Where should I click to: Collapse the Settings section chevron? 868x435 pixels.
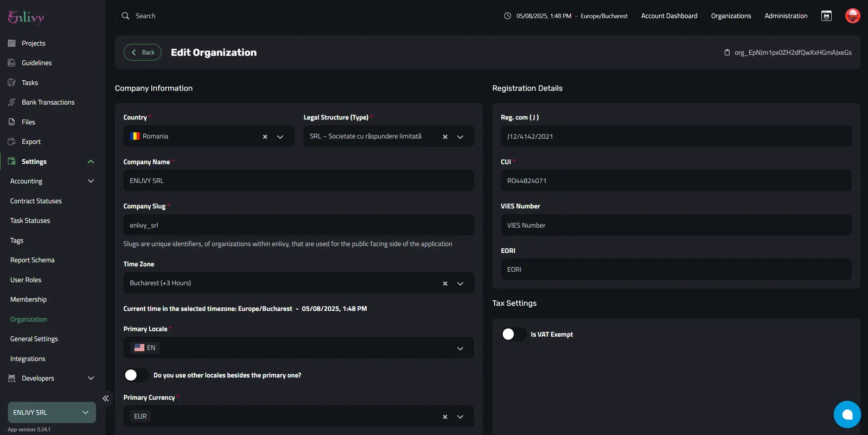pyautogui.click(x=91, y=162)
